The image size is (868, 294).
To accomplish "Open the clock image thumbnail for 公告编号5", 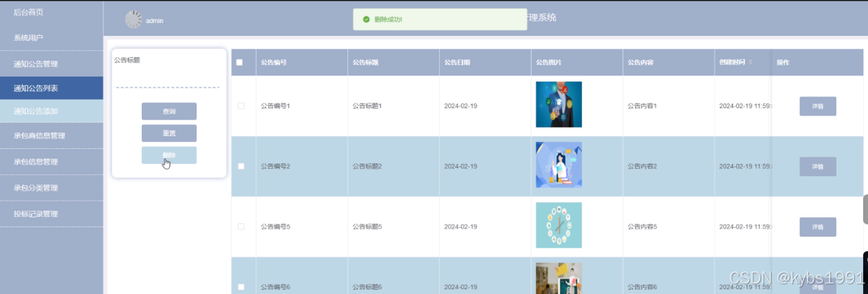I will click(558, 225).
